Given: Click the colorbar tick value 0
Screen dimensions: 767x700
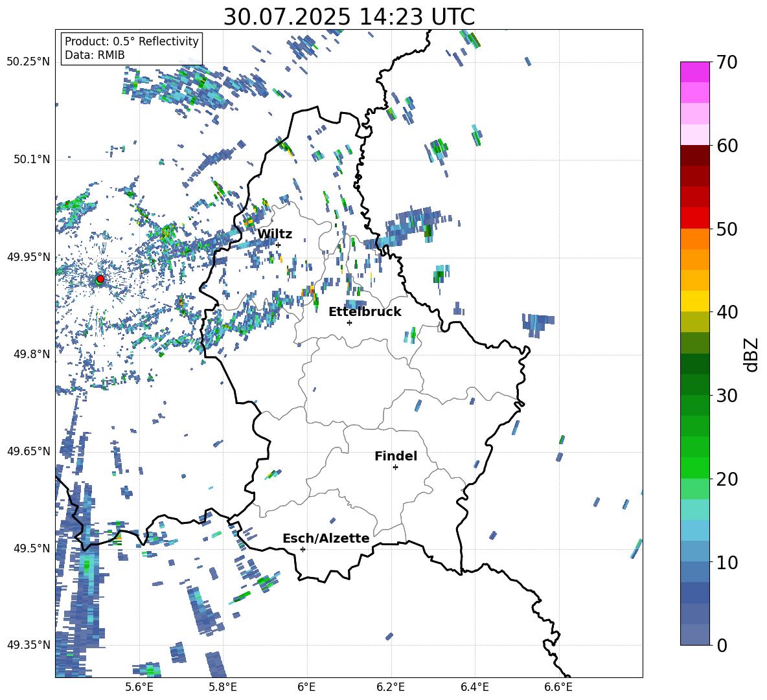Looking at the screenshot, I should [722, 645].
